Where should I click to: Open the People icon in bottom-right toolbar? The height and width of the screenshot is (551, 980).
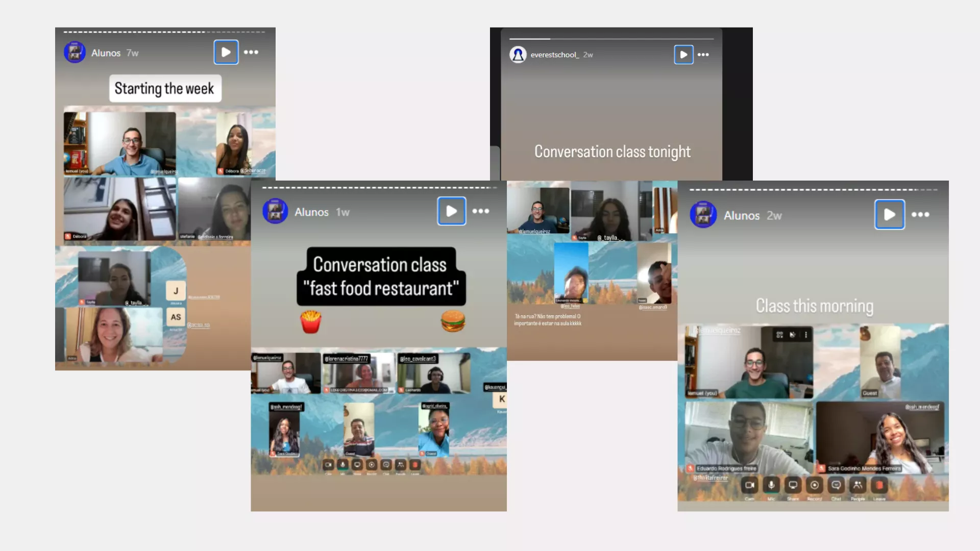pos(857,485)
